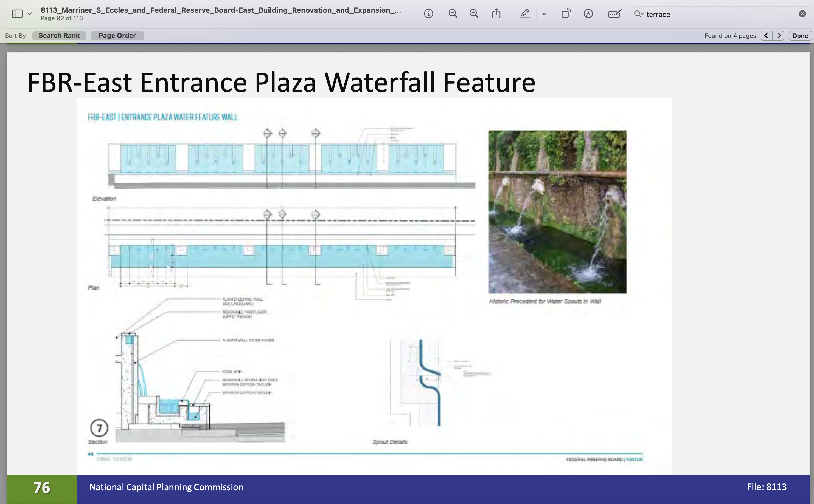Open the form filling toolbar
This screenshot has width=814, height=504.
pyautogui.click(x=614, y=14)
